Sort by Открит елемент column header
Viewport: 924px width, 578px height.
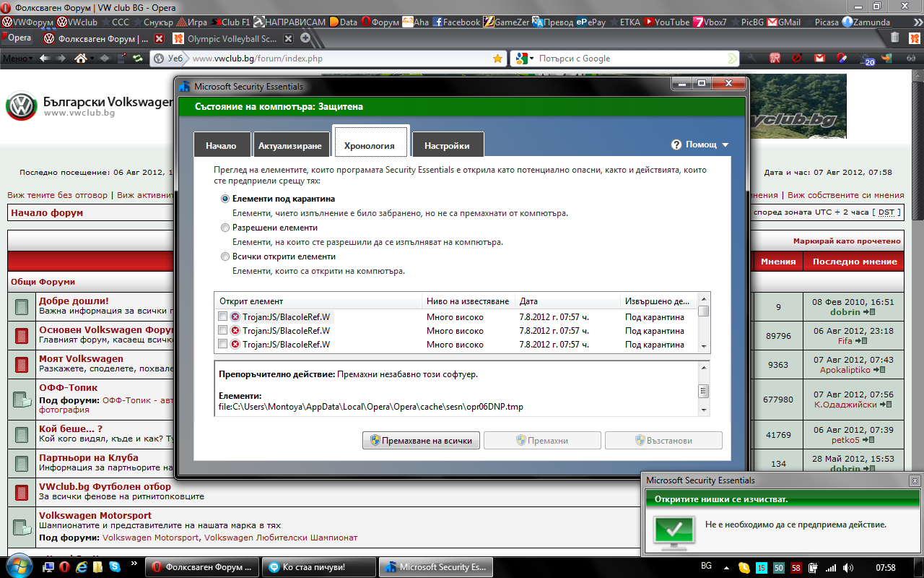pyautogui.click(x=318, y=301)
